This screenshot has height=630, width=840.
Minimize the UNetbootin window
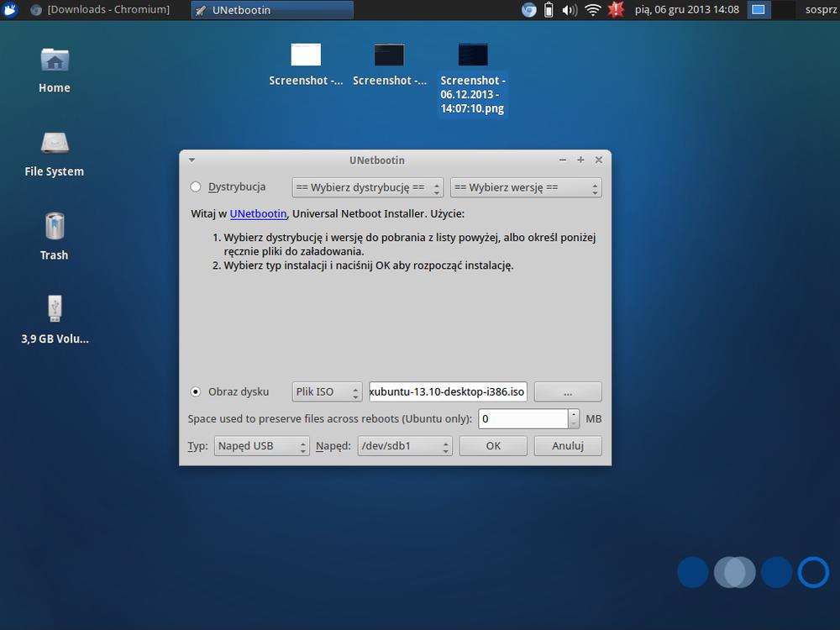click(x=563, y=160)
